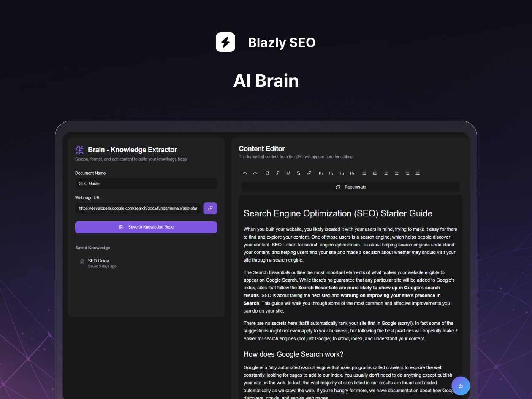Toggle italic formatting
532x399 pixels.
[x=277, y=173]
